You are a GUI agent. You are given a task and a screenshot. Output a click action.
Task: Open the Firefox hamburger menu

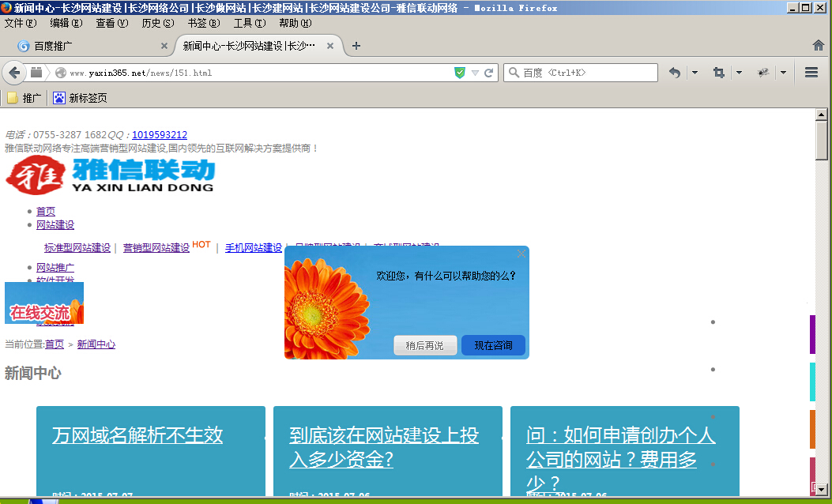[x=811, y=73]
